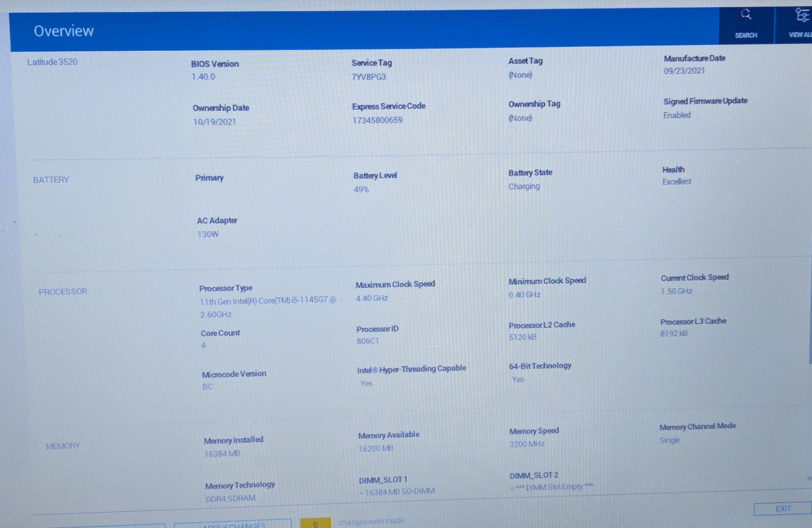Select BATTERY section heading

[51, 180]
